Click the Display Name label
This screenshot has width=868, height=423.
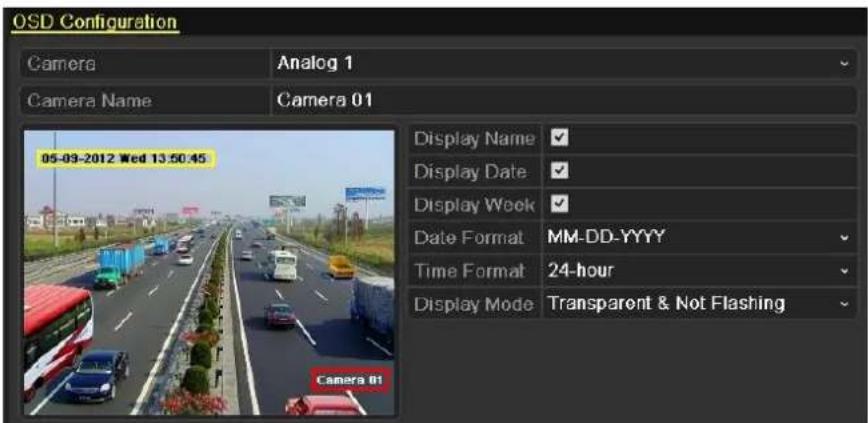(474, 138)
